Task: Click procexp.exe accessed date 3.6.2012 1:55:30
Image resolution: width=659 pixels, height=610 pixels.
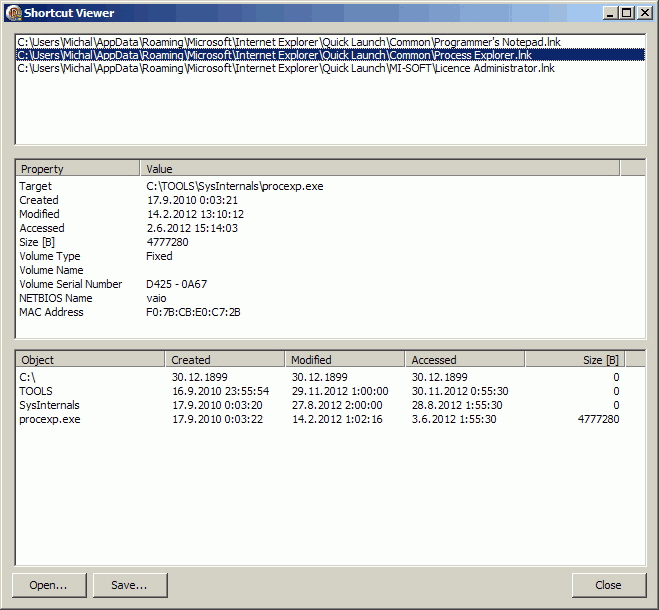Action: point(454,419)
